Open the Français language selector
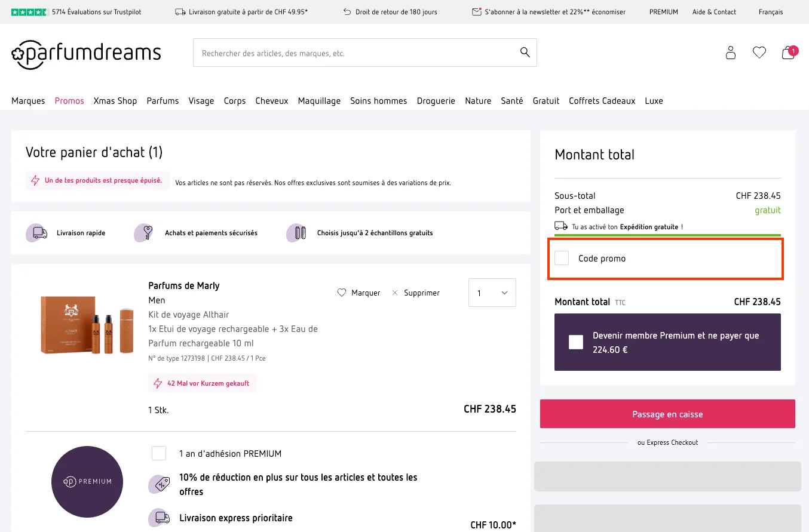The height and width of the screenshot is (532, 809). coord(771,11)
